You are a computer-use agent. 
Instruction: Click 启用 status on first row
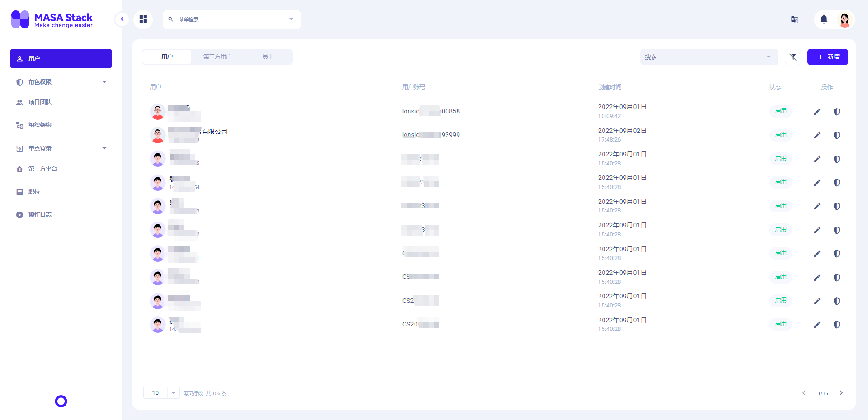click(x=781, y=111)
